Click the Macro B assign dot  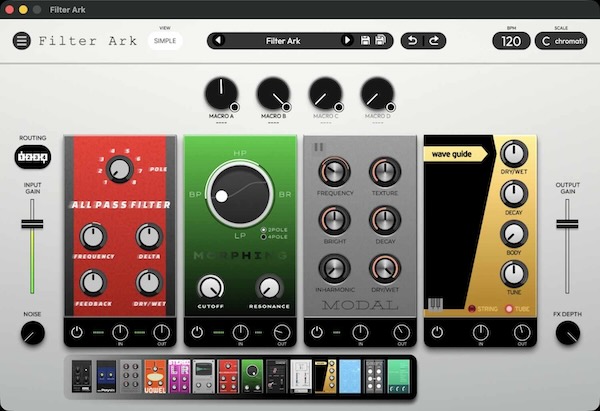[x=286, y=107]
